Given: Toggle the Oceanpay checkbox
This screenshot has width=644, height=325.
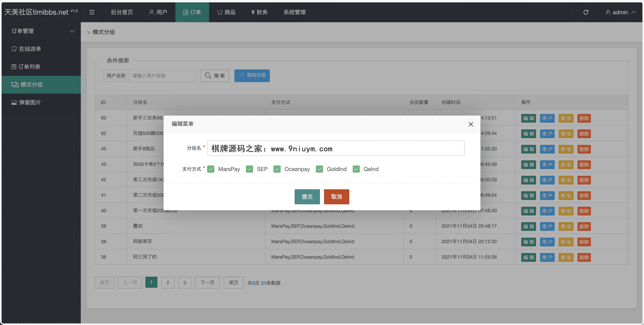Looking at the screenshot, I should pyautogui.click(x=277, y=169).
